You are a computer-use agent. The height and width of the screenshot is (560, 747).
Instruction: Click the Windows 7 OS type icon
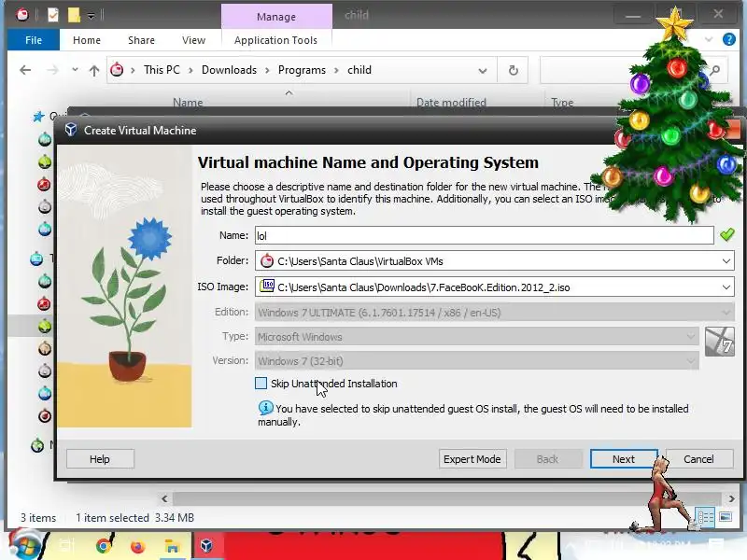pyautogui.click(x=719, y=342)
